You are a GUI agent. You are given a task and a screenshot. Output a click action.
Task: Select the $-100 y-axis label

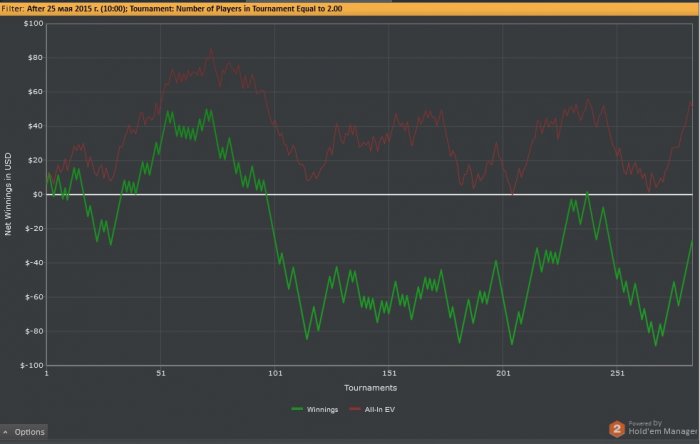(29, 365)
